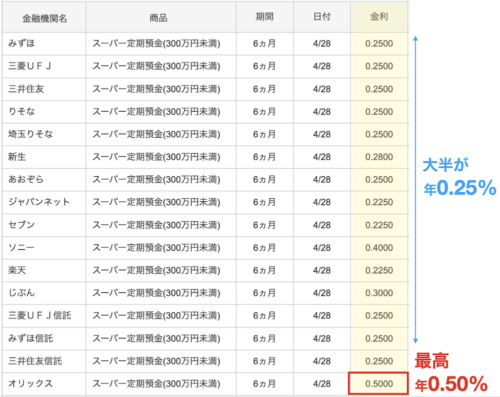Click the product cell in the みずほ row

pyautogui.click(x=161, y=44)
